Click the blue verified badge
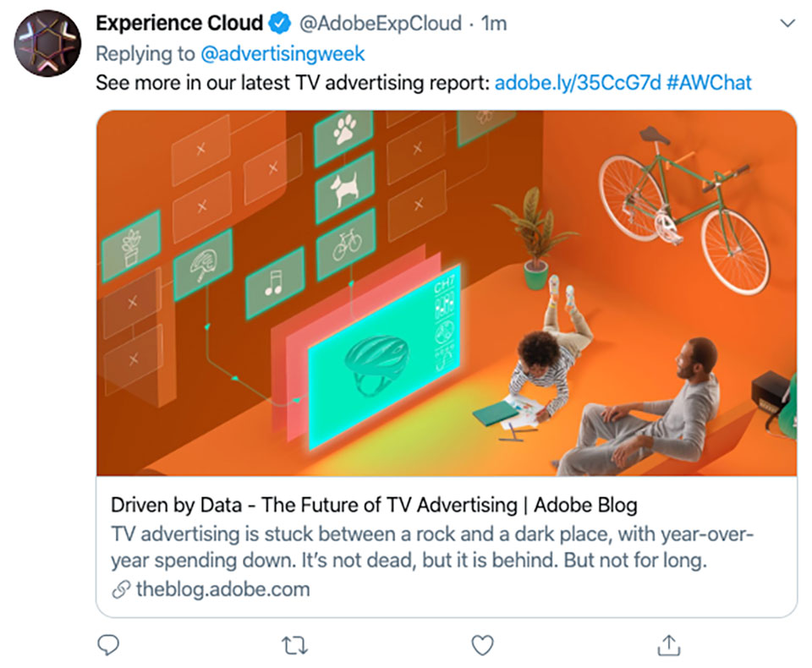 [x=280, y=24]
